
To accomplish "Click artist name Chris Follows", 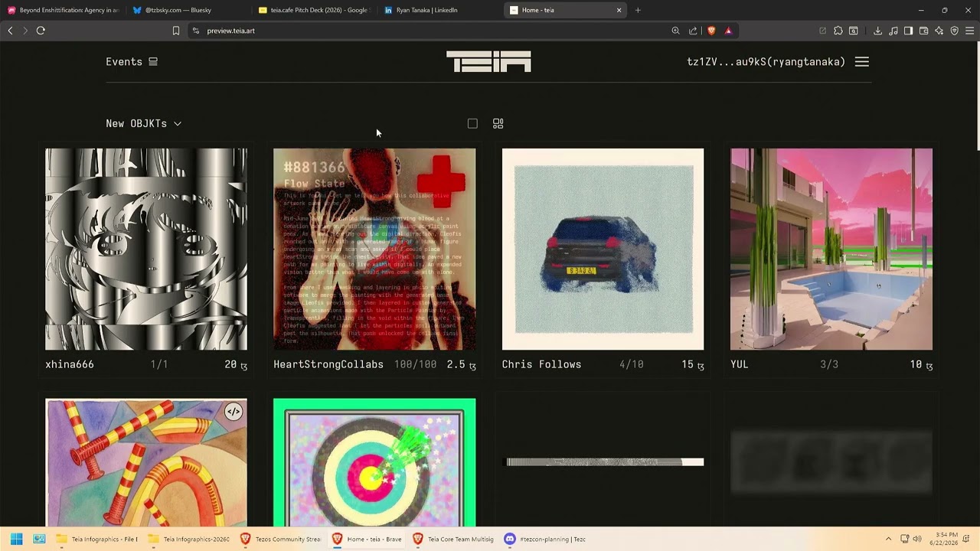I will coord(541,364).
